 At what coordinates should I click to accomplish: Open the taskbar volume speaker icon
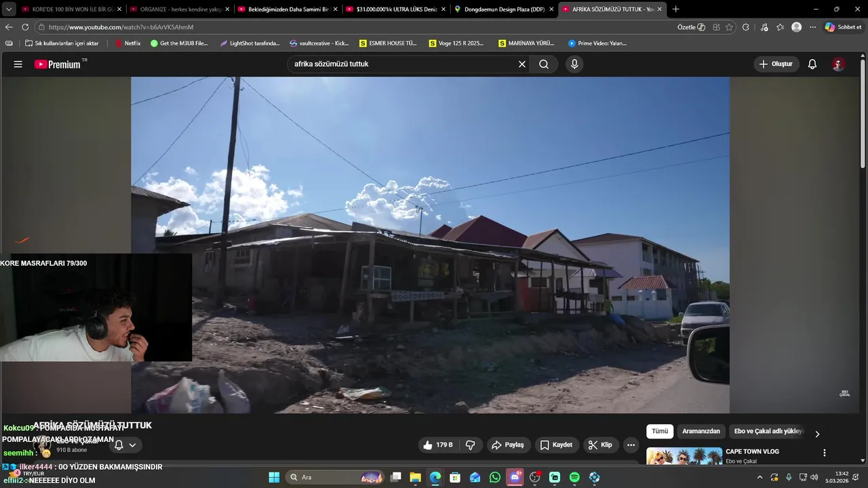pos(814,477)
